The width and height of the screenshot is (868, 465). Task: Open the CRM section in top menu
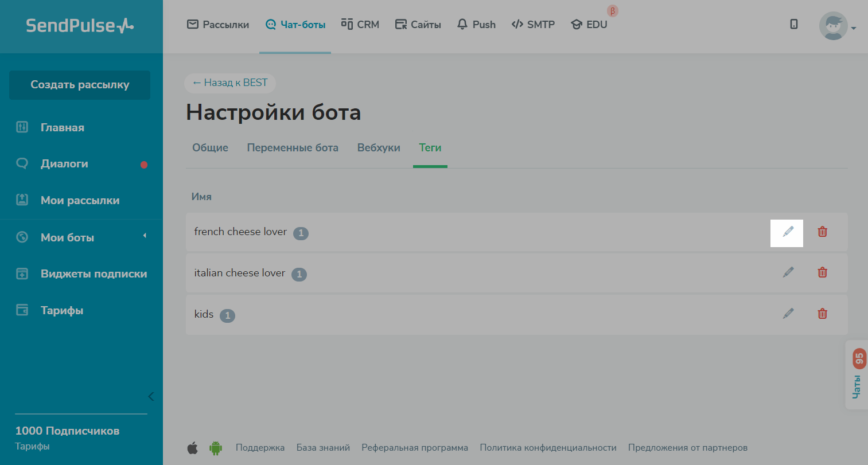[x=360, y=25]
